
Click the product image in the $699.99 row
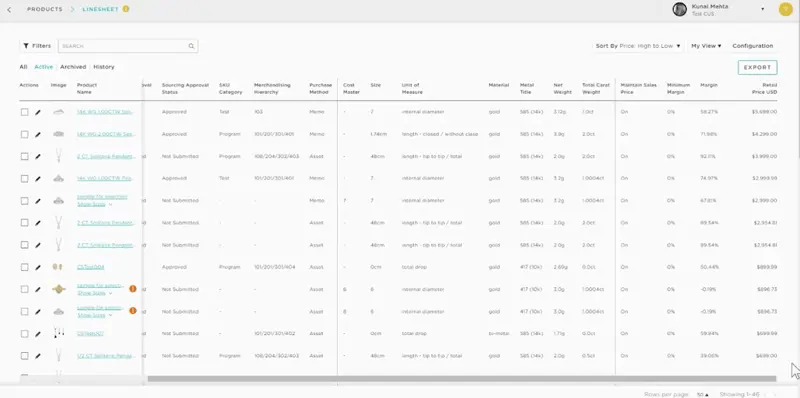tap(59, 333)
